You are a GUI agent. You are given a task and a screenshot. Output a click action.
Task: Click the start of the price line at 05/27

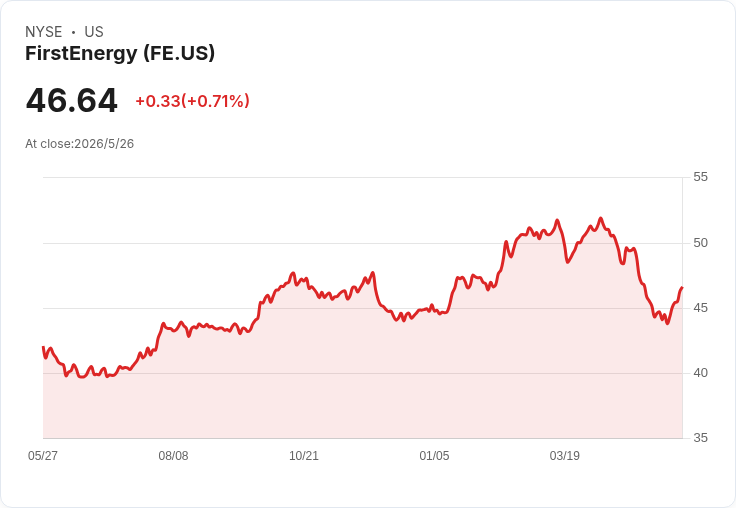click(44, 347)
